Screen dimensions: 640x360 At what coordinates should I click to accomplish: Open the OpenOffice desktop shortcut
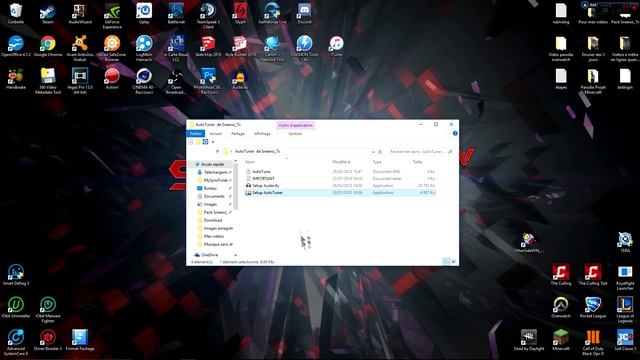[16, 46]
